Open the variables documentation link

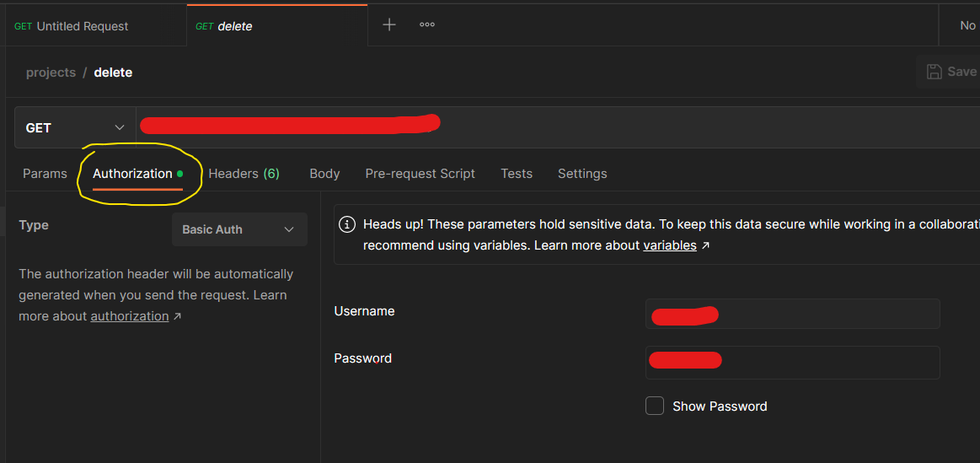point(670,245)
